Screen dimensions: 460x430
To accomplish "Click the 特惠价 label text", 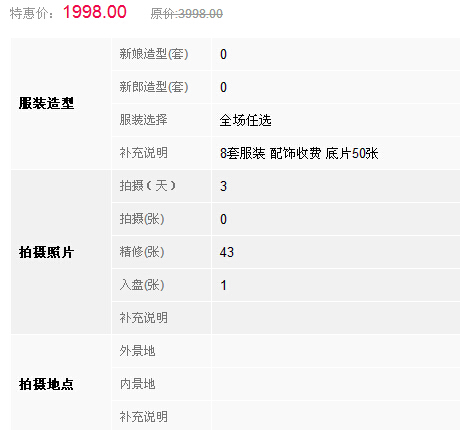I will click(x=31, y=14).
